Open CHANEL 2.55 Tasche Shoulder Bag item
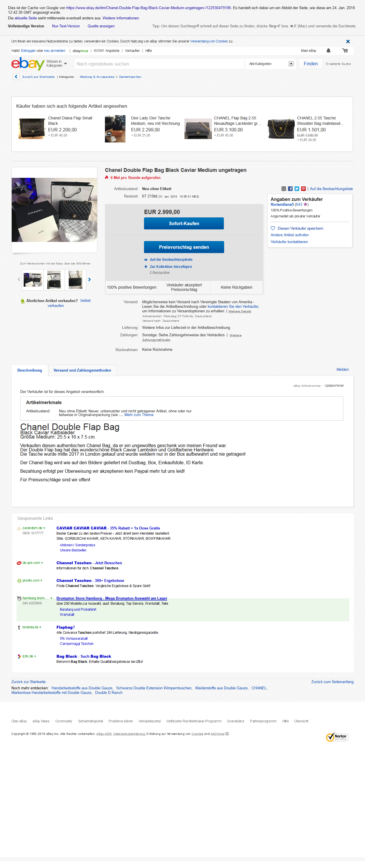The height and width of the screenshot is (868, 365). point(321,121)
